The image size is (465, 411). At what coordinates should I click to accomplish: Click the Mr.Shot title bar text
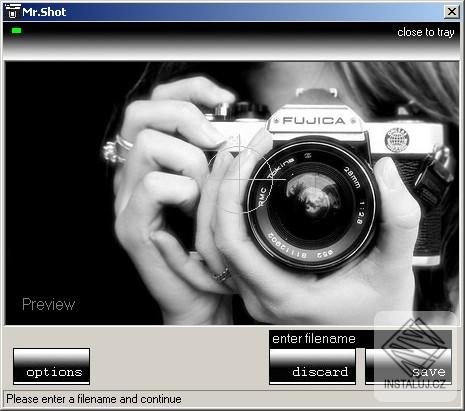pos(44,12)
